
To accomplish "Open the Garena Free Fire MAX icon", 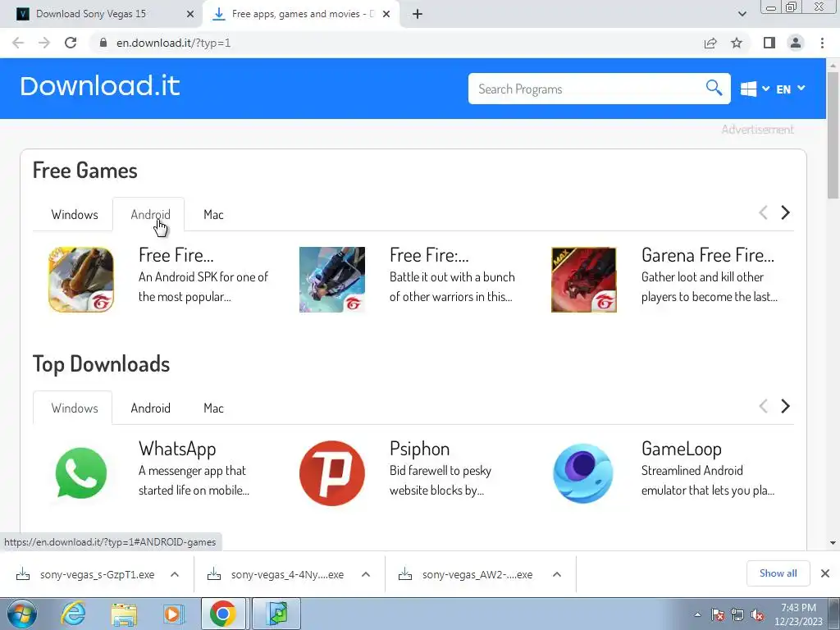I will click(584, 280).
